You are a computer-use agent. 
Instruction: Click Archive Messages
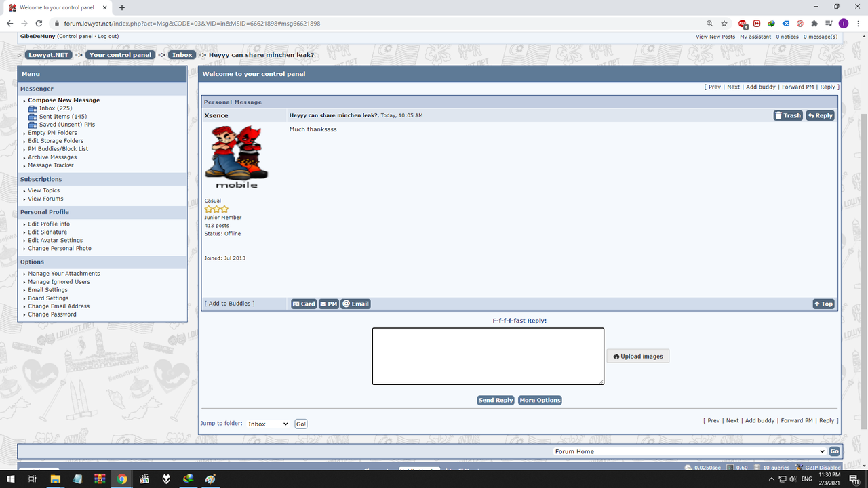pos(52,157)
